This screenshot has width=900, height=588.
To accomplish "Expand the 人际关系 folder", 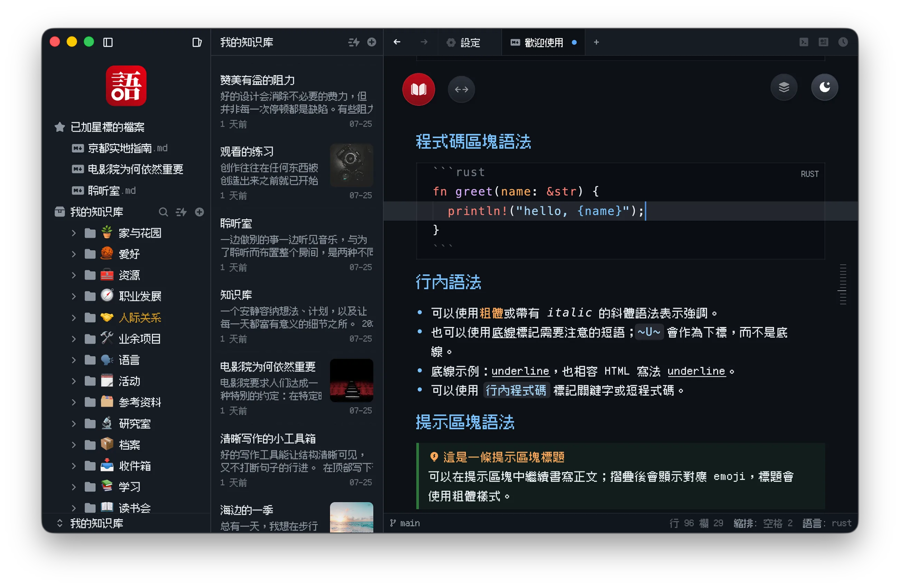I will click(74, 318).
